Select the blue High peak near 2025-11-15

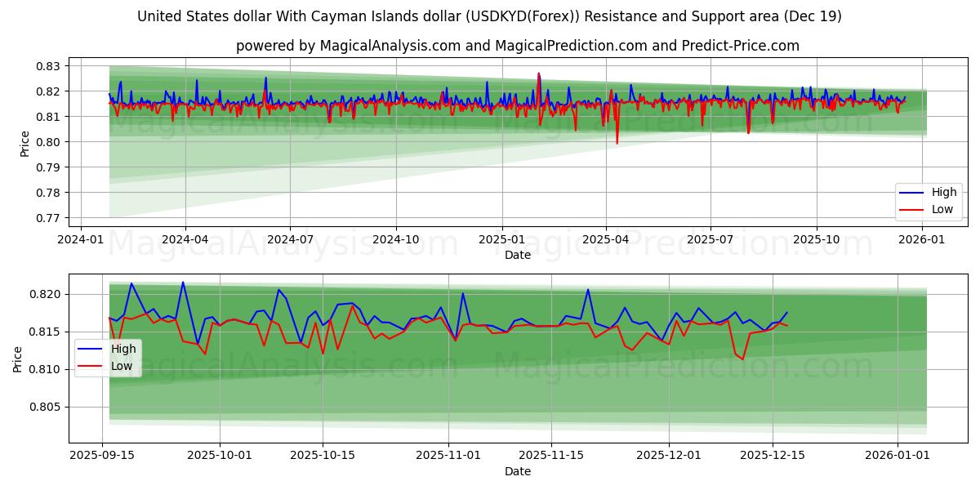587,289
